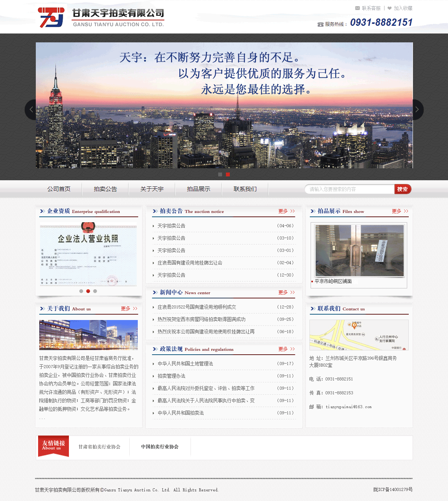Click the email tianyupaimai@163.com
The width and height of the screenshot is (448, 501).
pyautogui.click(x=349, y=407)
